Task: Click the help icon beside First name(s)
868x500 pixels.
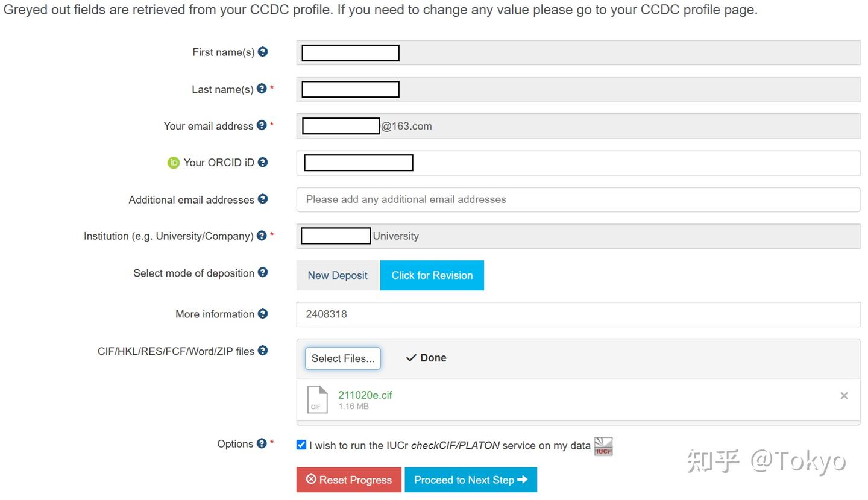Action: point(263,52)
